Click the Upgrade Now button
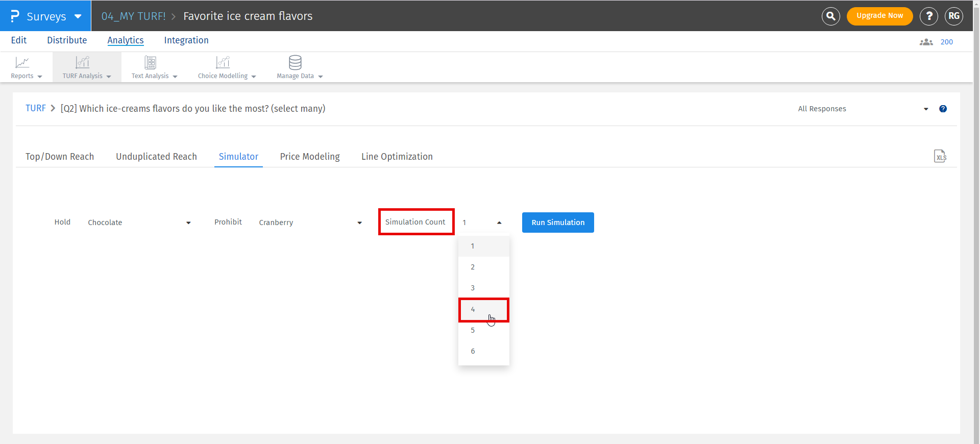Screen dimensions: 980x444 879,16
